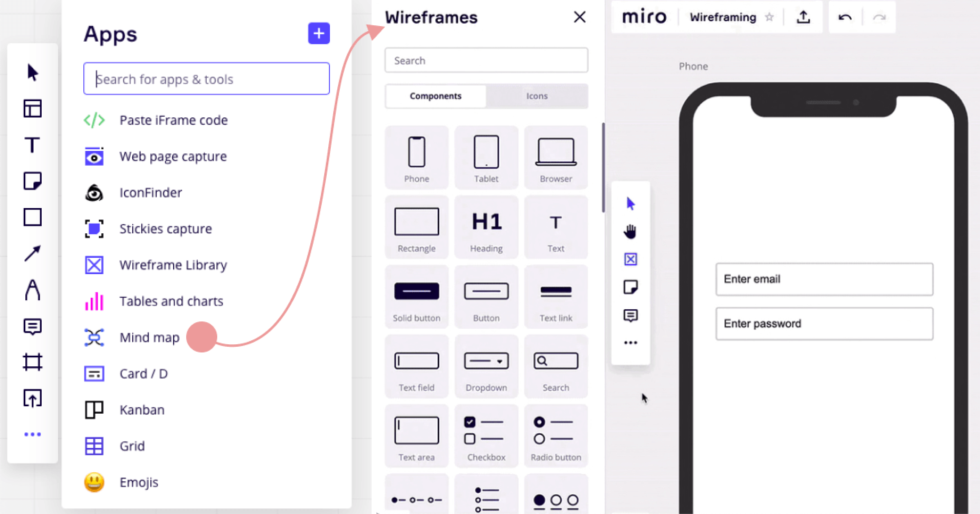Open the Wireframe Library app
This screenshot has height=514, width=980.
point(173,265)
